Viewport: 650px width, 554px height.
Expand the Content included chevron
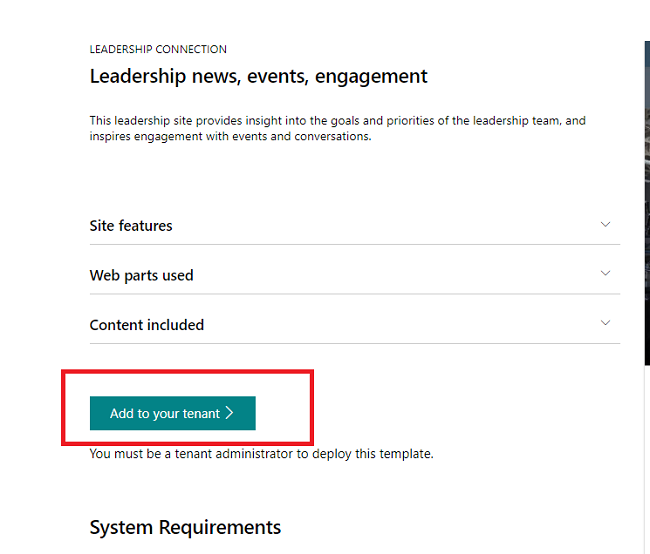coord(605,323)
